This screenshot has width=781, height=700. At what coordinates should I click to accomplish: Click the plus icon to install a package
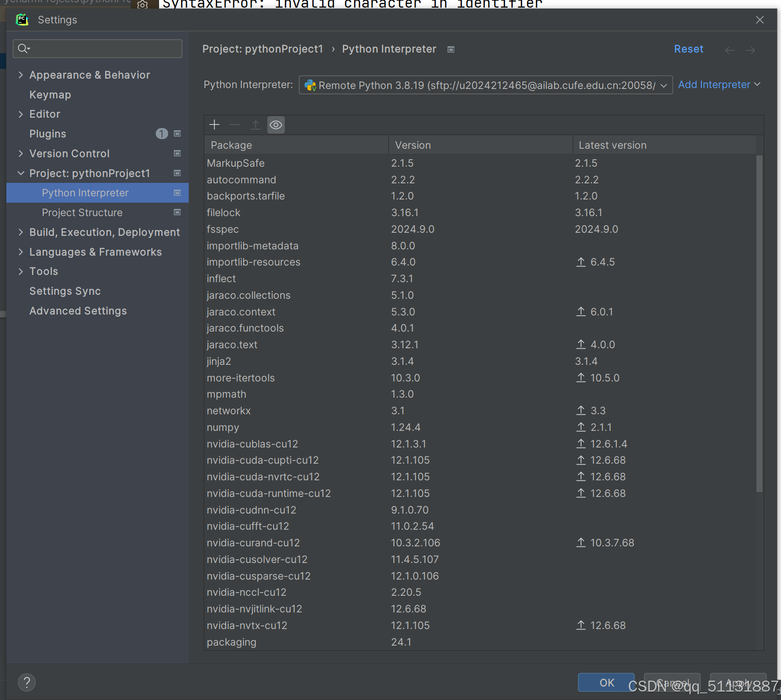click(x=214, y=124)
